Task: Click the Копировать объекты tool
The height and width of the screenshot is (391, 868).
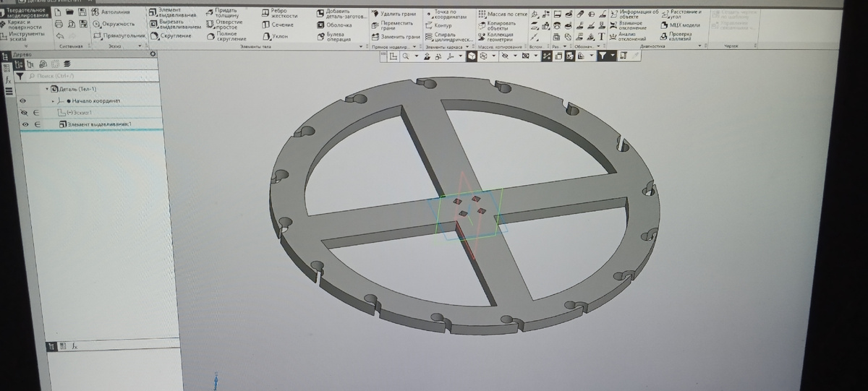Action: click(497, 25)
